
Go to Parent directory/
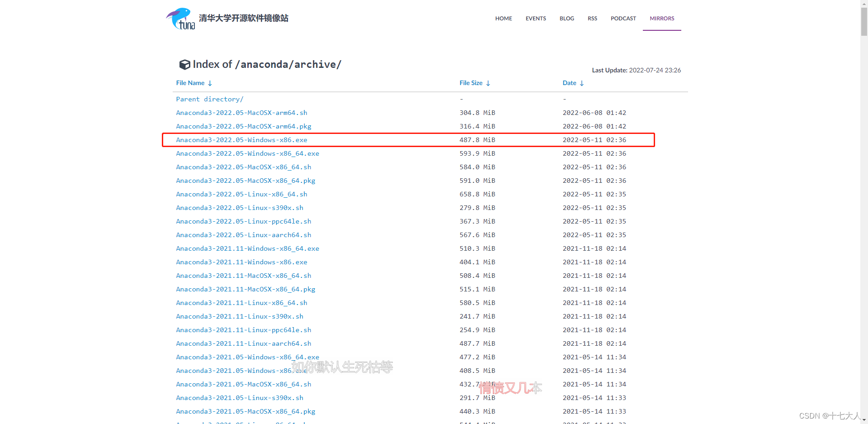click(x=210, y=99)
